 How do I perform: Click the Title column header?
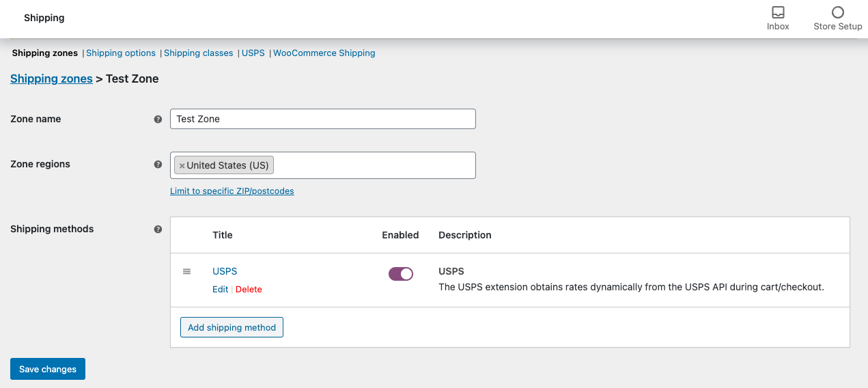pos(223,235)
